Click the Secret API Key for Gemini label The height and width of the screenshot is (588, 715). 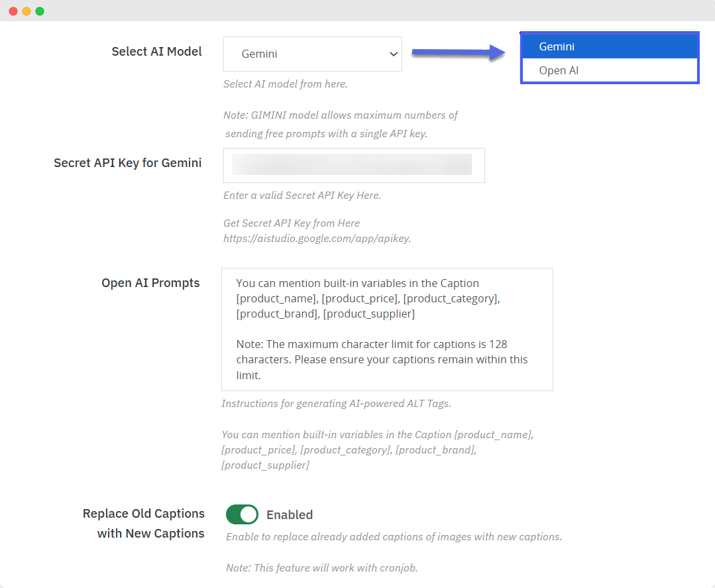point(127,163)
